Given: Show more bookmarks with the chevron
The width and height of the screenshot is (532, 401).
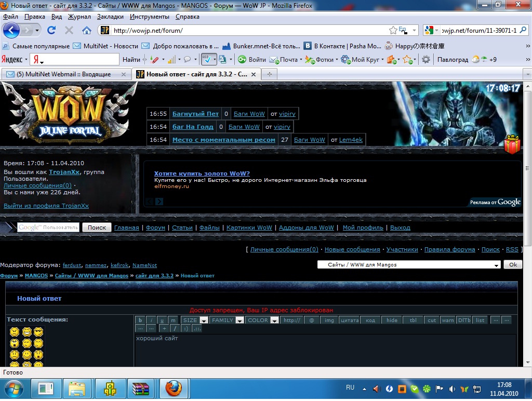Looking at the screenshot, I should point(528,46).
